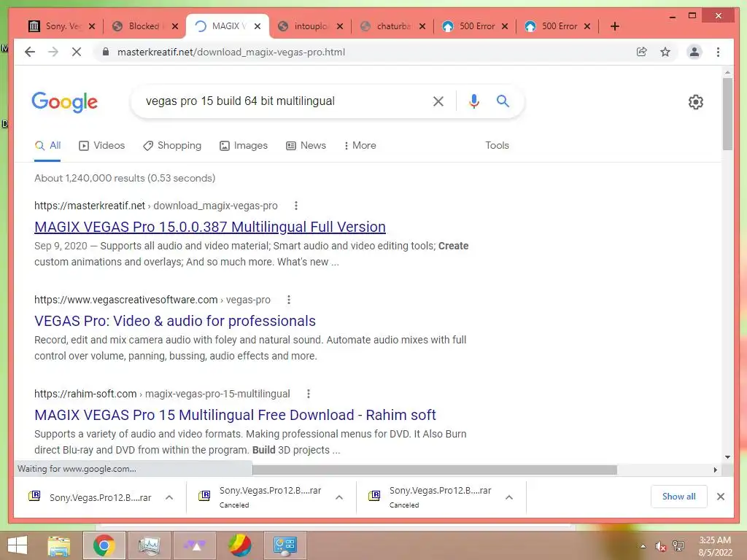Submit the search with the magnifier icon

click(x=503, y=101)
